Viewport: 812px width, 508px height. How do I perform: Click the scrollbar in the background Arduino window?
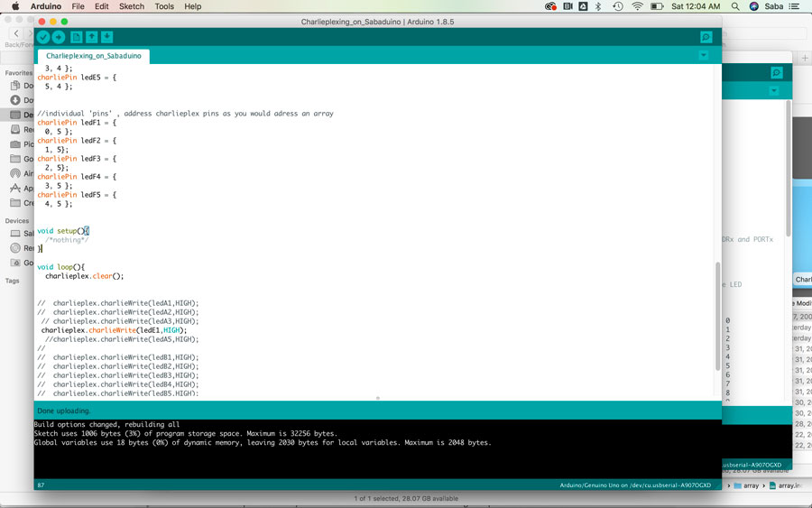tap(789, 169)
